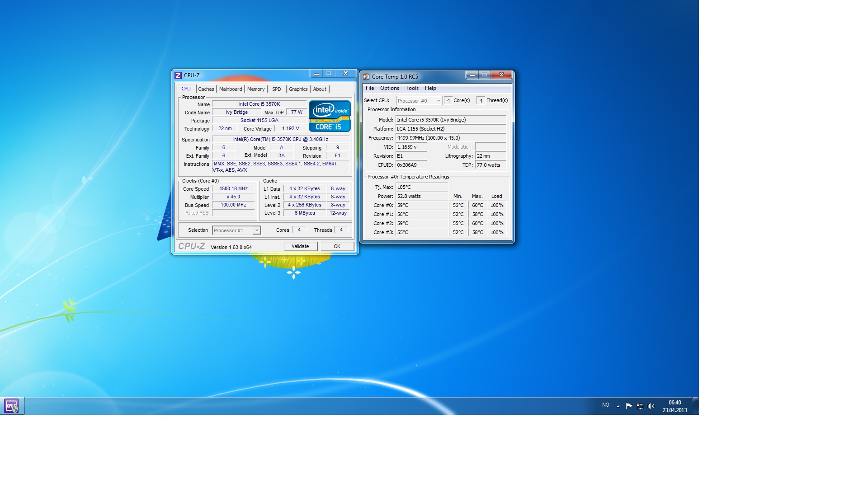Click the TDP 77.0 watts field

click(491, 165)
